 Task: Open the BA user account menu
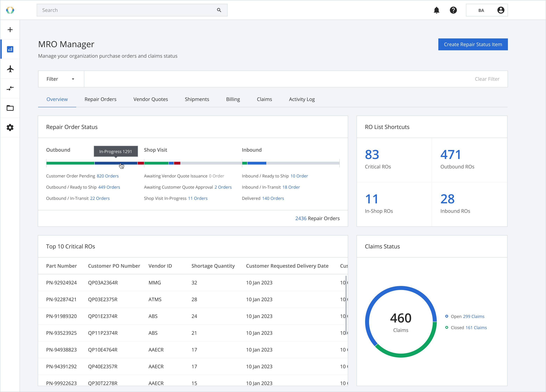(487, 10)
